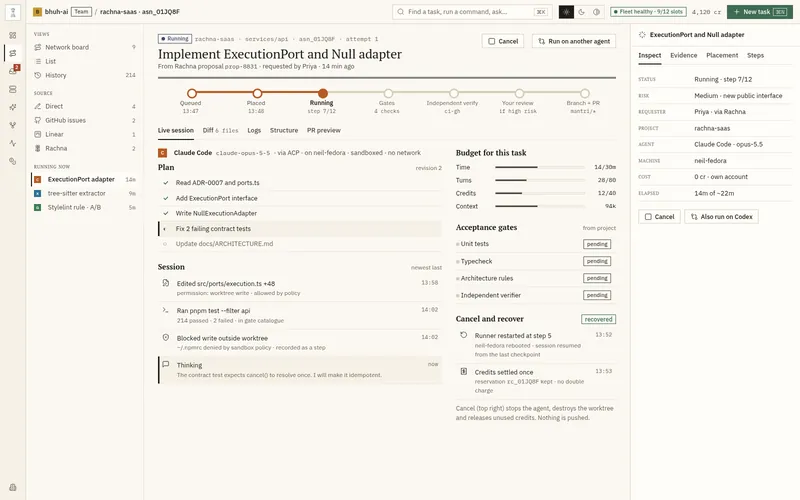Select the Inspect tab

point(649,56)
